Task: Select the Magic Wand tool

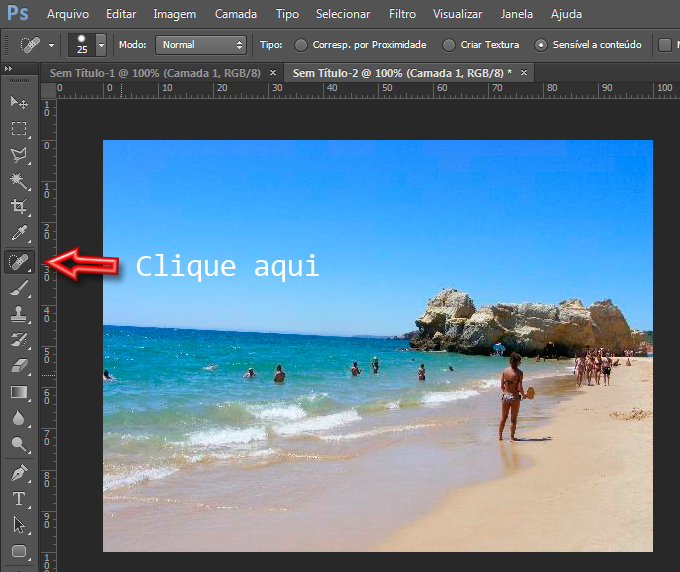Action: click(x=19, y=181)
